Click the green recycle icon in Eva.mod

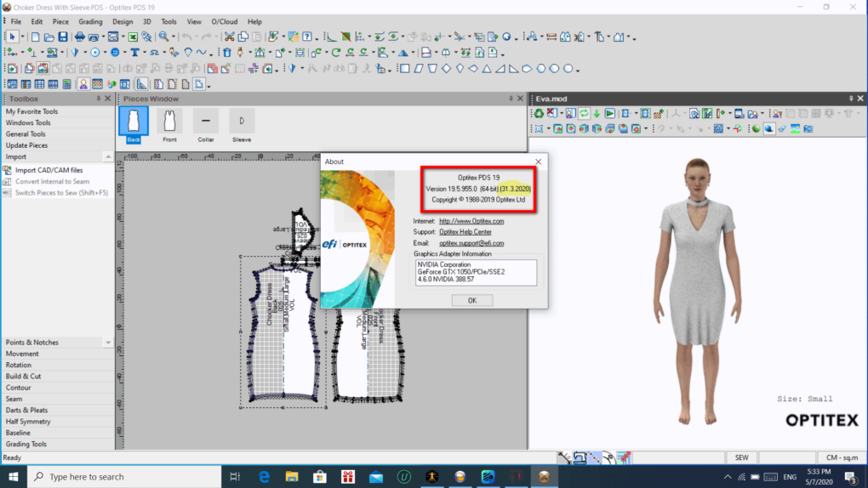(x=539, y=113)
